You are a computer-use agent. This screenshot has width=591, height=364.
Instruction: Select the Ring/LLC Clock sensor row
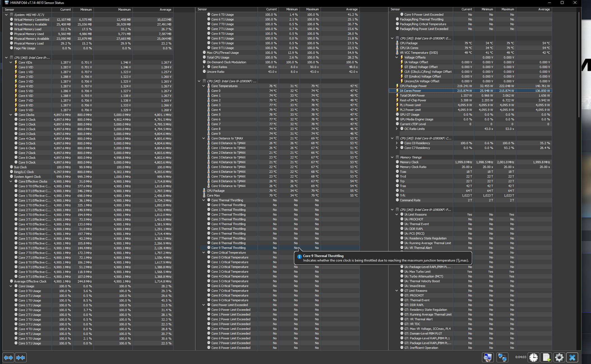[24, 172]
